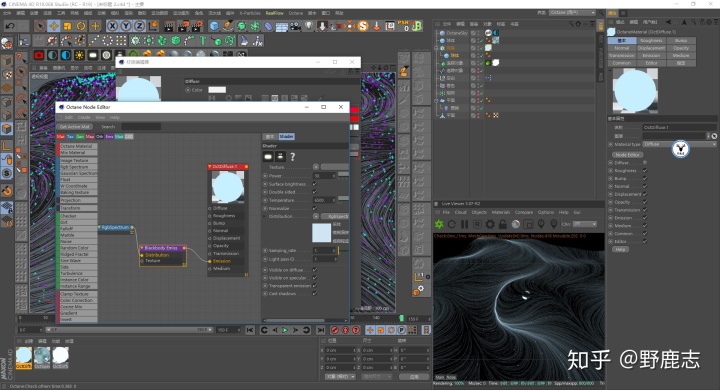The height and width of the screenshot is (390, 720).
Task: Toggle Visible on diffuse checkbox
Action: (315, 270)
